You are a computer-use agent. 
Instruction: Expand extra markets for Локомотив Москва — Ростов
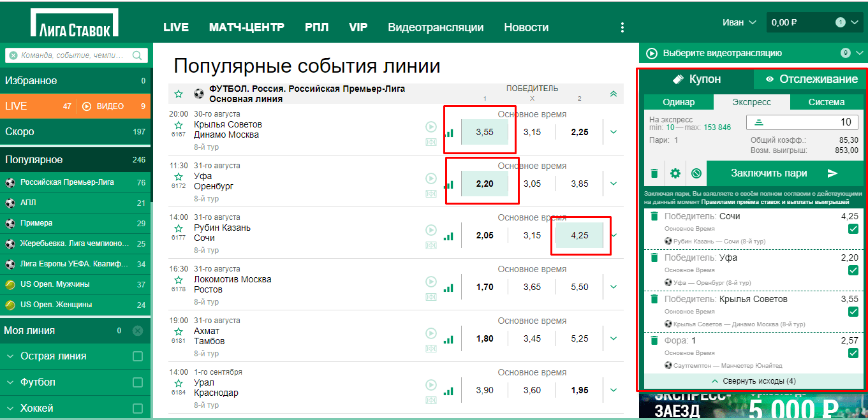612,287
